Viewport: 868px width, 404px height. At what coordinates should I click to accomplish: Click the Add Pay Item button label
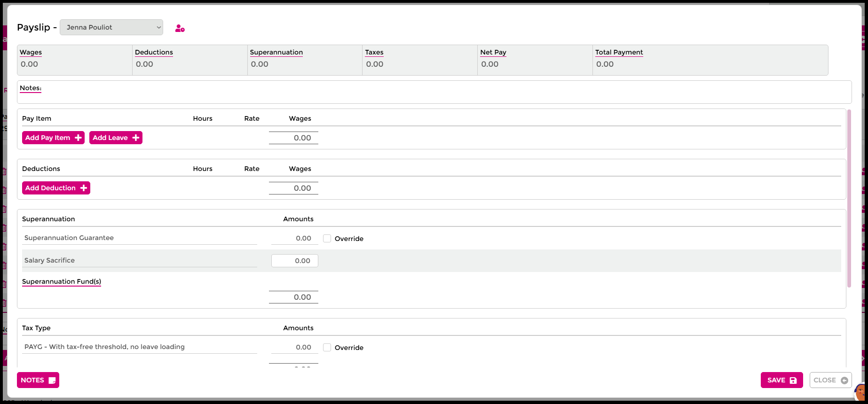47,138
